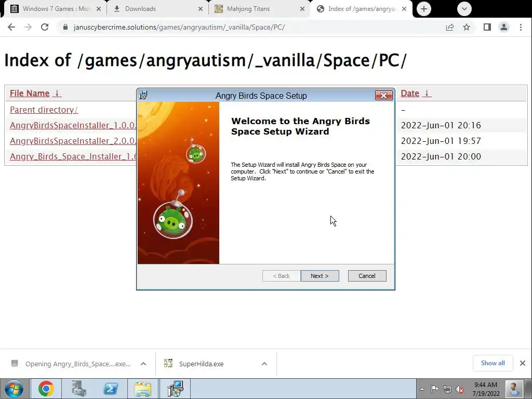Close the downloads shelf
532x399 pixels.
(523, 363)
